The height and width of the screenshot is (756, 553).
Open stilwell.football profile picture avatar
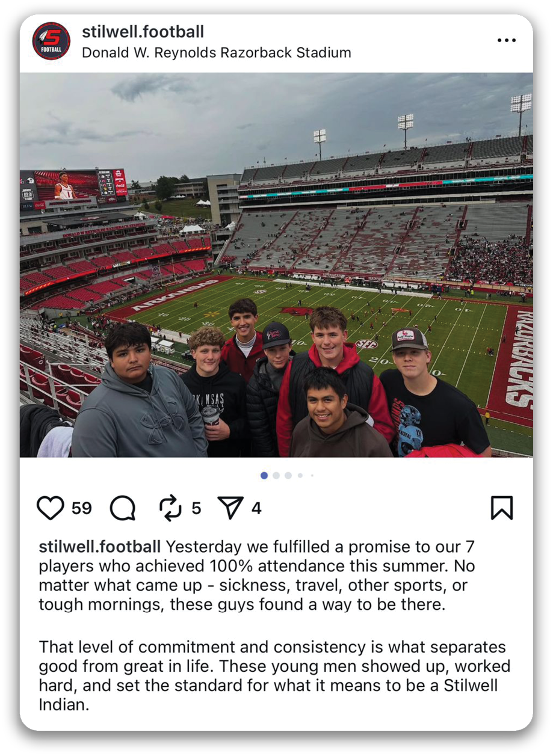pyautogui.click(x=51, y=41)
